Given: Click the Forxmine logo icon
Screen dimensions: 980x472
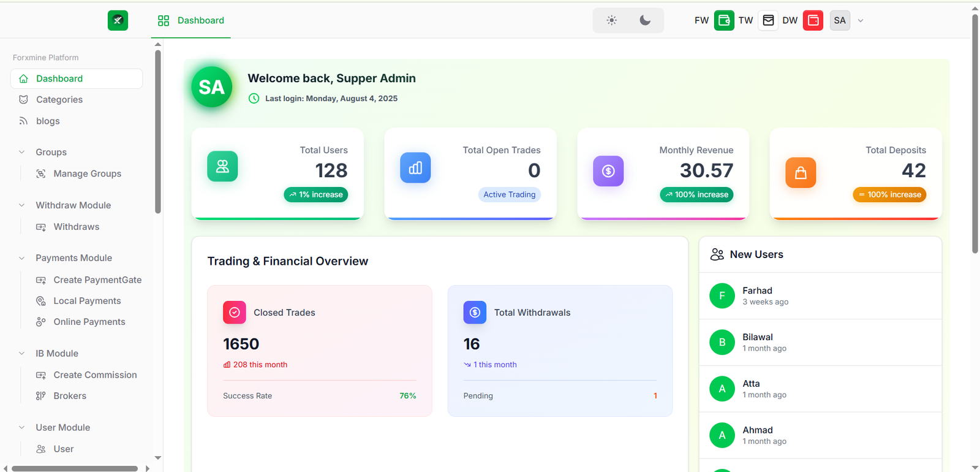Looking at the screenshot, I should point(118,20).
